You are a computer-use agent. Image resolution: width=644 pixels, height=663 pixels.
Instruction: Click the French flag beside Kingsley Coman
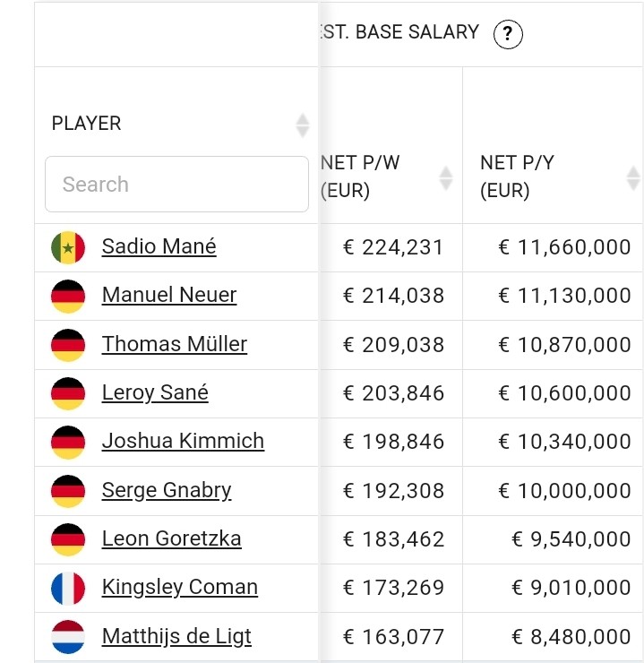(68, 588)
